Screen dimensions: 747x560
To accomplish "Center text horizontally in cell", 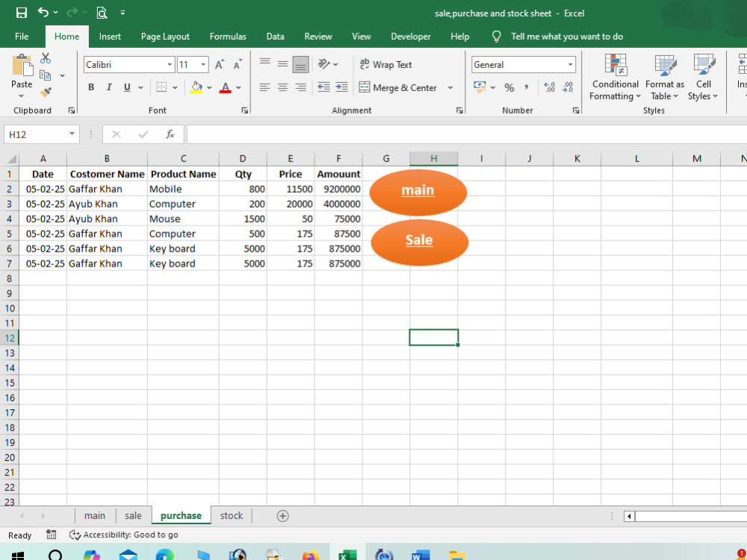I will click(282, 87).
